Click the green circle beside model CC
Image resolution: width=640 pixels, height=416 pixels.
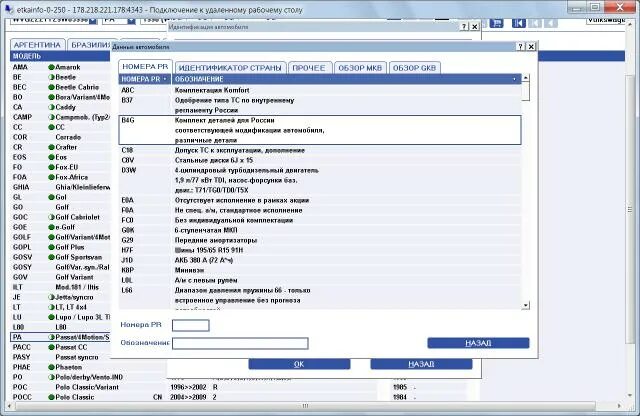pos(51,127)
